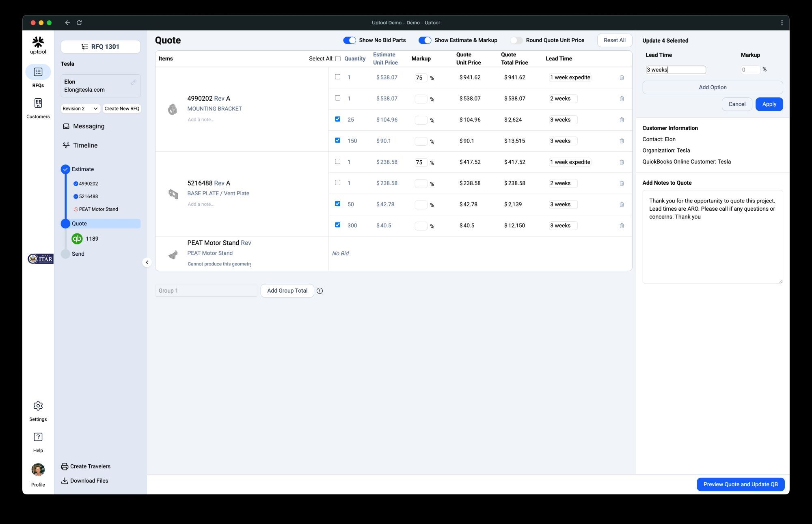Viewport: 812px width, 524px height.
Task: Click Reset All button
Action: point(615,40)
